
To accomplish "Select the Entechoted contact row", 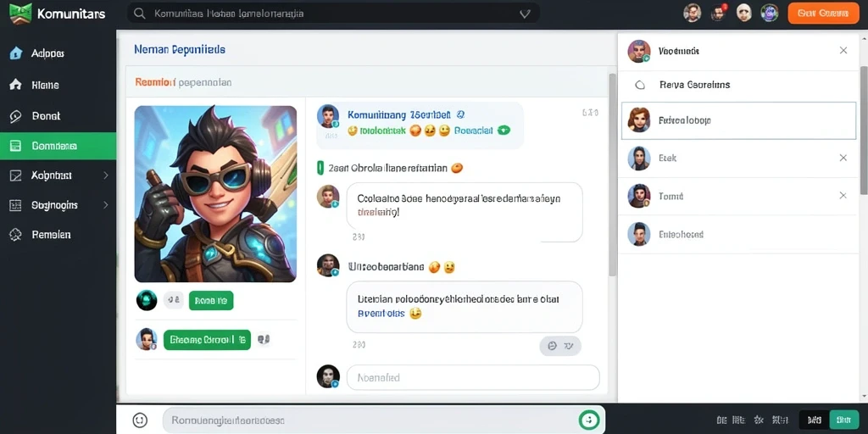I will tap(738, 234).
